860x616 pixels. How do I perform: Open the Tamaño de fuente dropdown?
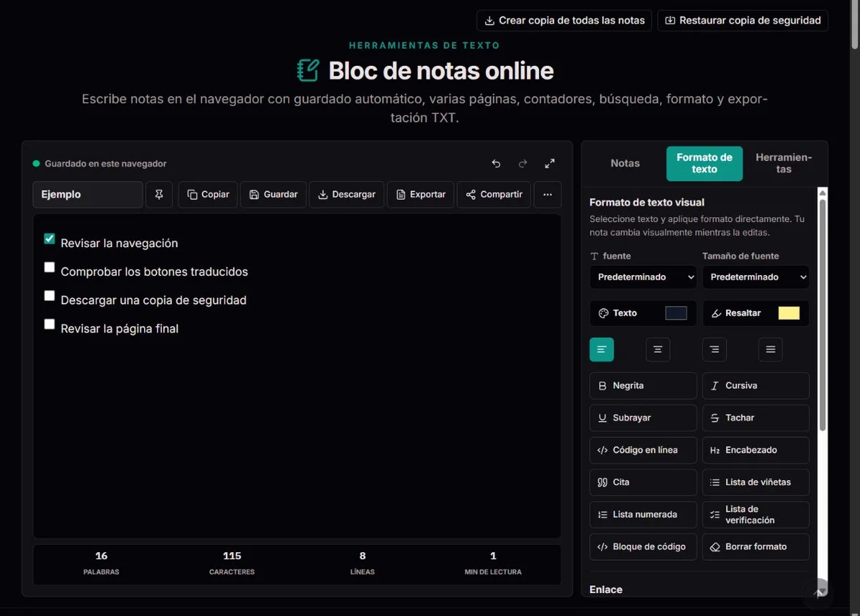click(x=755, y=277)
